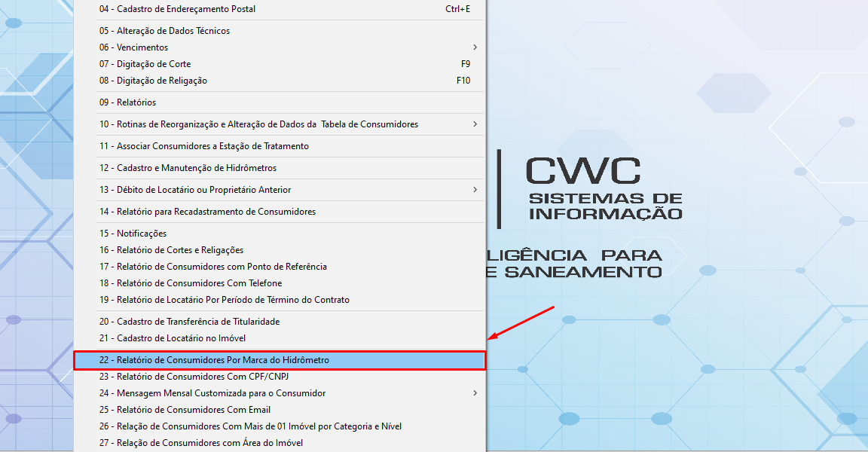Open Relatório de Consumidores Com CPF/CNPJ
The width and height of the screenshot is (868, 452).
pos(194,377)
